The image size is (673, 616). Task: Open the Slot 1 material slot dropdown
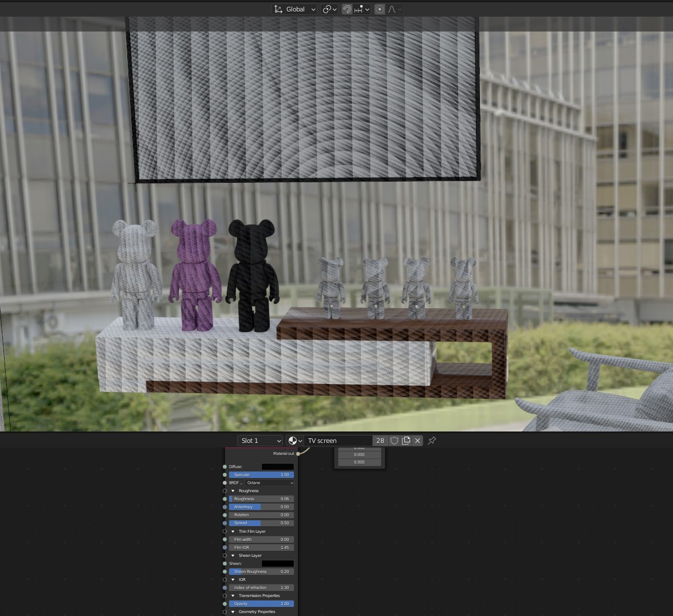[260, 441]
